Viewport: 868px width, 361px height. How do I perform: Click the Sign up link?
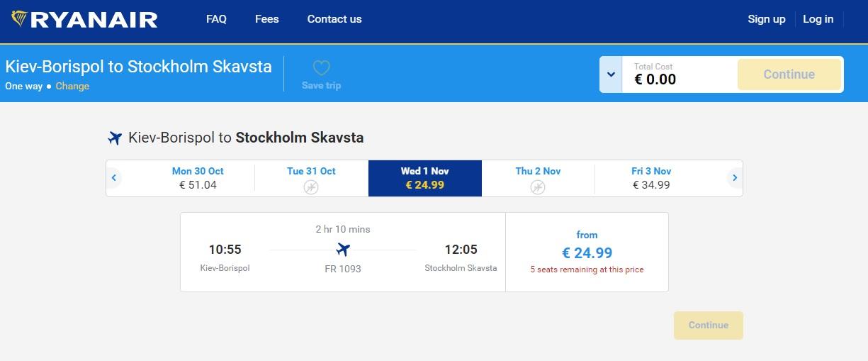click(767, 19)
